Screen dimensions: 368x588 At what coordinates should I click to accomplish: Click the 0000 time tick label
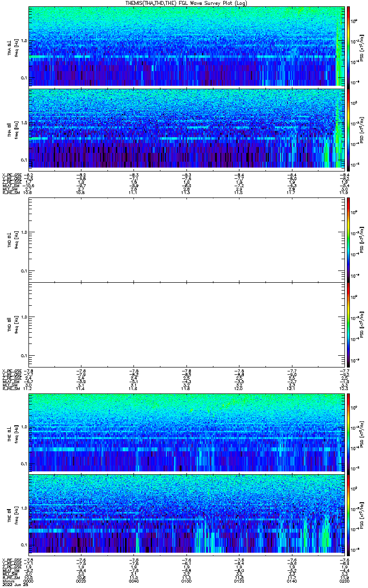(x=29, y=581)
